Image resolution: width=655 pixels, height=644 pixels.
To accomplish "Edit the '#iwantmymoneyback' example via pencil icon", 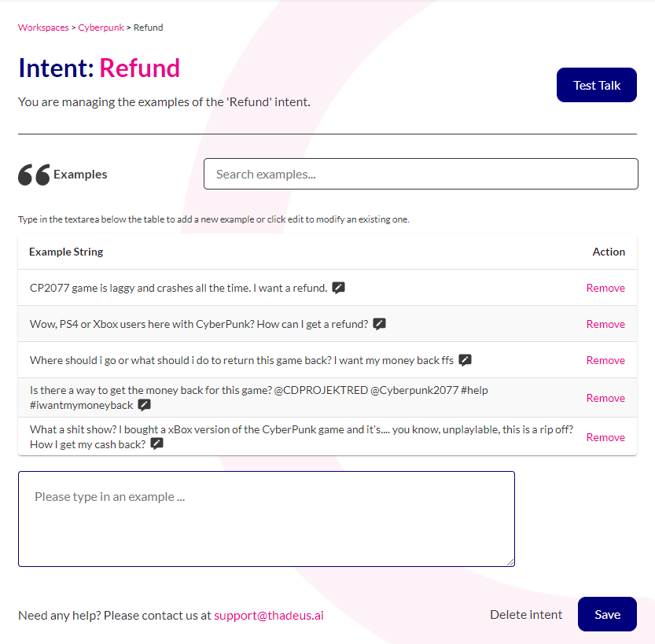I will (145, 405).
